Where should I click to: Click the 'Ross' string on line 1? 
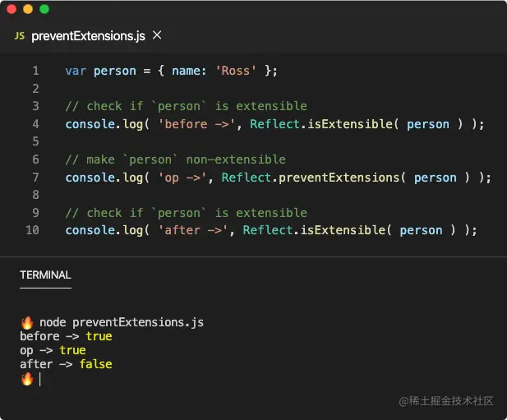[x=236, y=71]
